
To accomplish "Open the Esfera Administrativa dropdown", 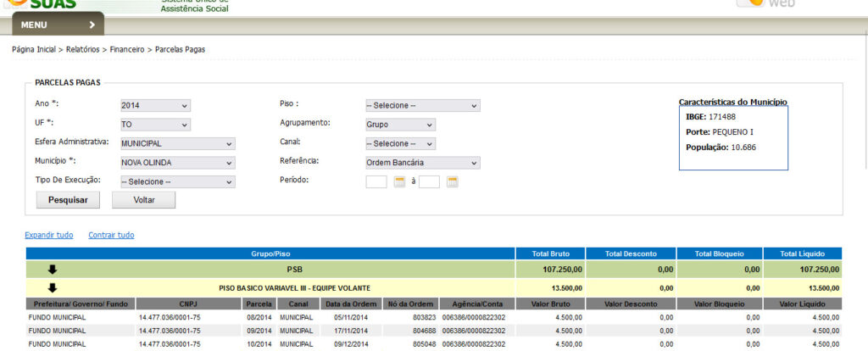I will tap(178, 144).
